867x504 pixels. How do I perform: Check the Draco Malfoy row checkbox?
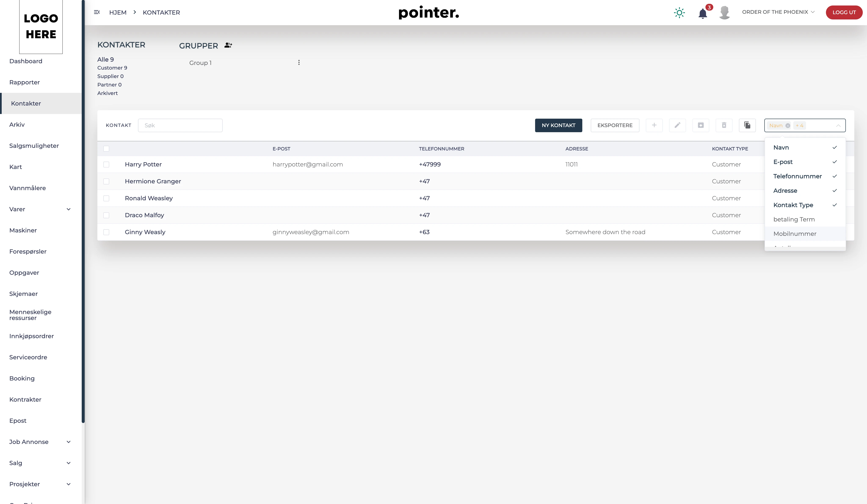coord(106,215)
